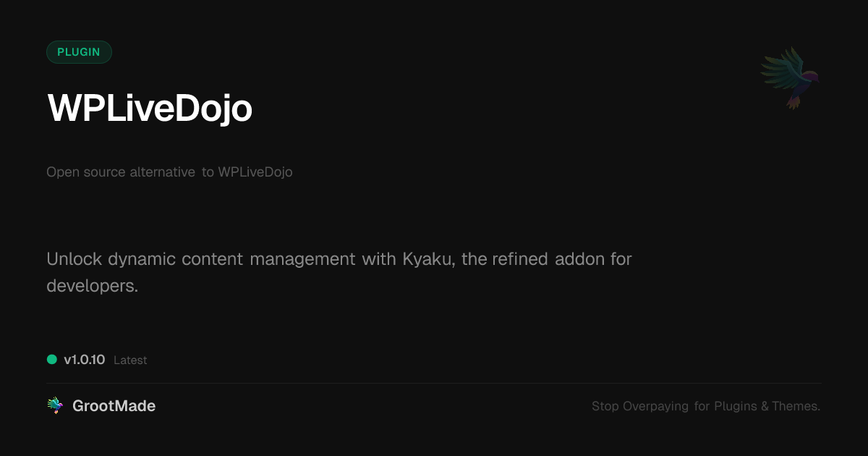The width and height of the screenshot is (868, 456).
Task: Select the v1.0.10 version label
Action: click(85, 360)
